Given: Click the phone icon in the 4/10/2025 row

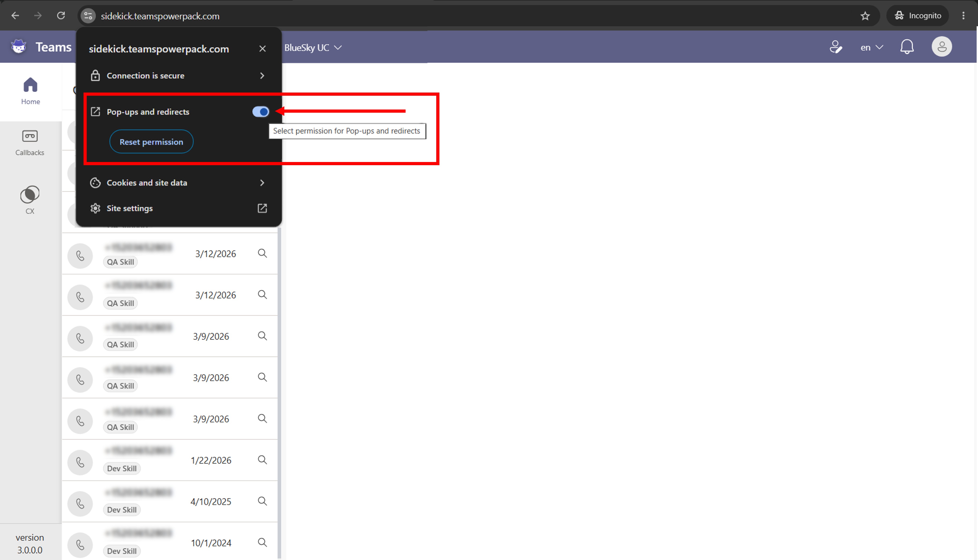Looking at the screenshot, I should (80, 504).
